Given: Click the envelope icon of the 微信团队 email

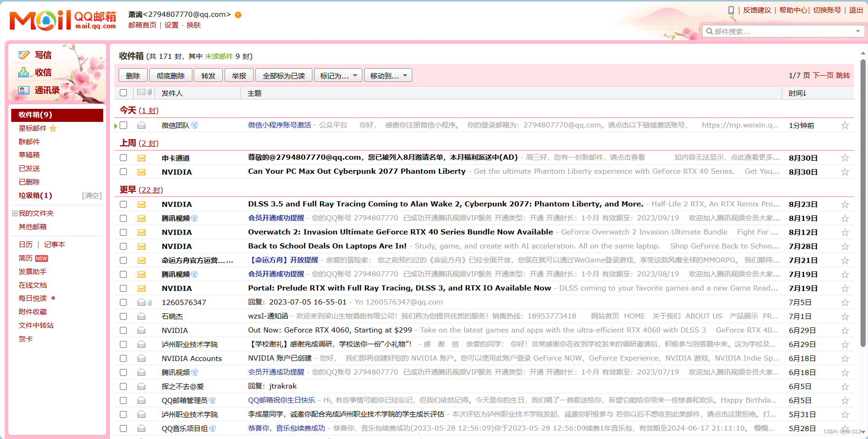Looking at the screenshot, I should click(x=141, y=126).
